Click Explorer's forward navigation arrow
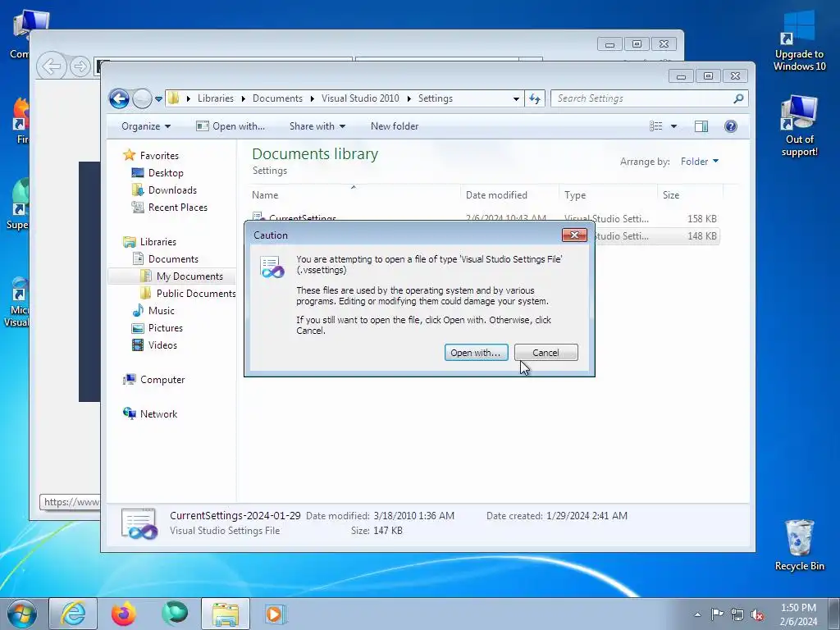The height and width of the screenshot is (630, 840). tap(142, 98)
